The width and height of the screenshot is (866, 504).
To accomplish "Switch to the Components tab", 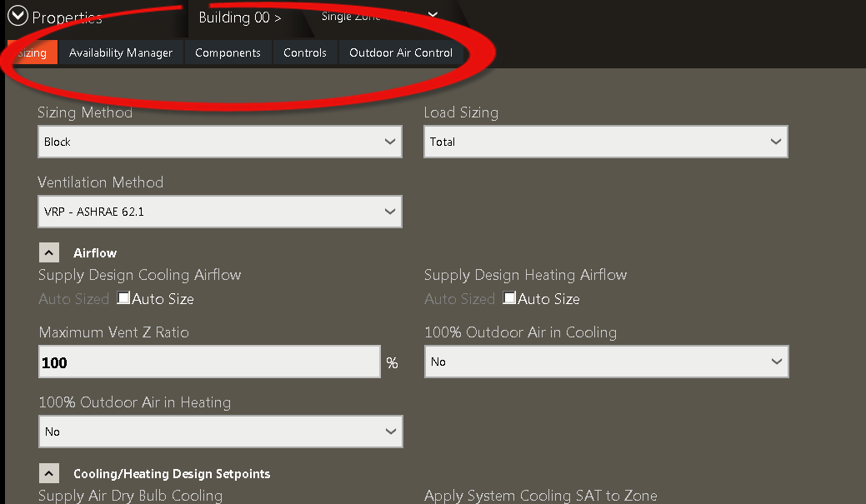I will (228, 52).
